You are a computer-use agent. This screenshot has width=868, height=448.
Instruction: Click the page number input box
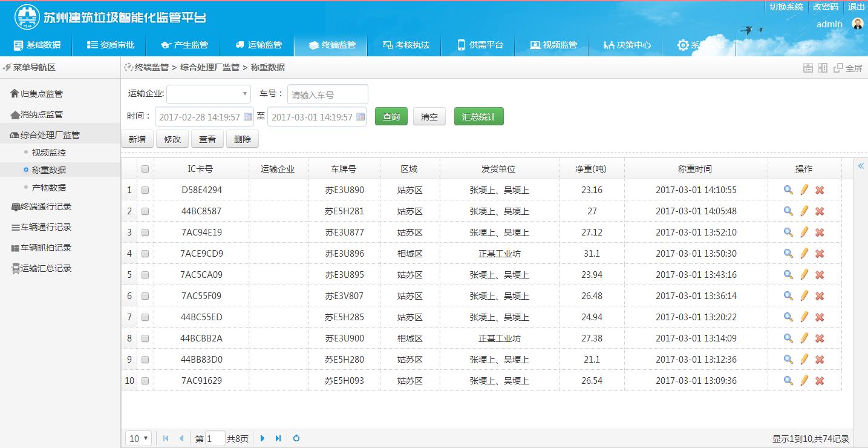(215, 438)
